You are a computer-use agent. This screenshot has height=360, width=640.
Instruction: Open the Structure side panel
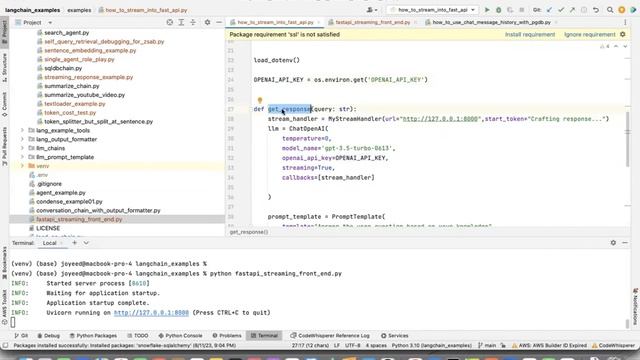point(4,67)
